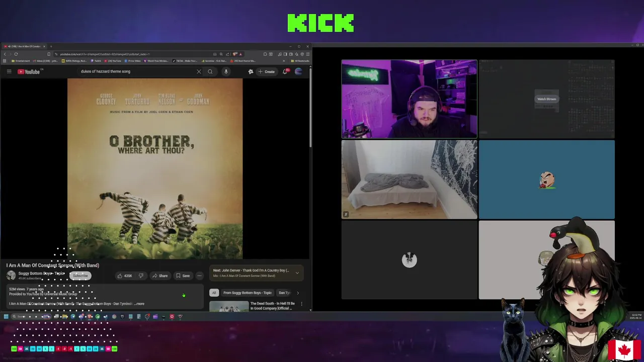Click the Windows taskbar search box

coord(30,317)
